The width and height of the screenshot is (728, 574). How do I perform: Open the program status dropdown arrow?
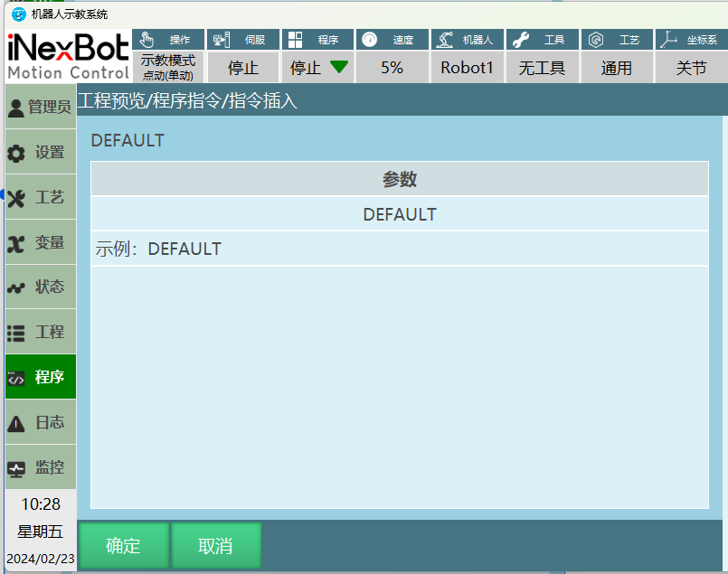coord(338,67)
